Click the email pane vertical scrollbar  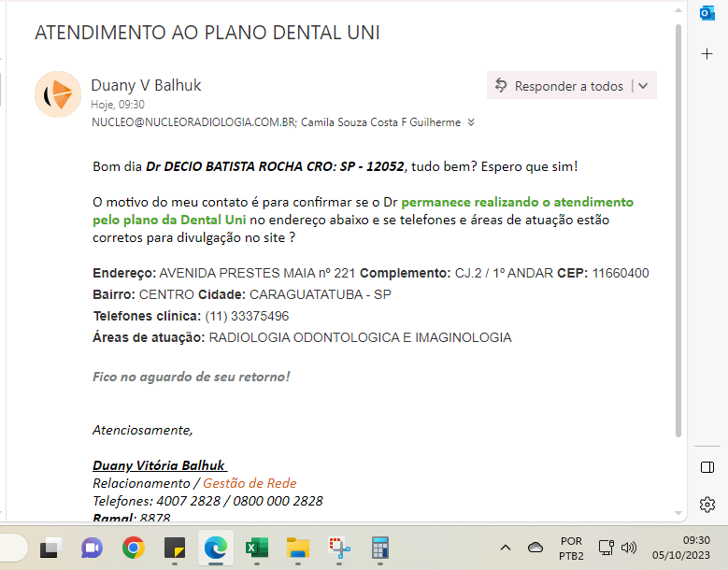pos(678,231)
